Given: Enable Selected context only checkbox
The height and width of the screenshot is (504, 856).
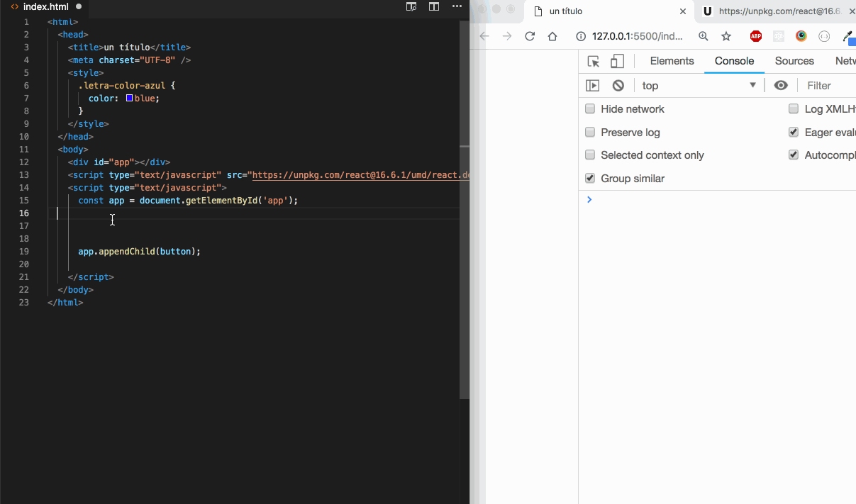Looking at the screenshot, I should click(590, 155).
